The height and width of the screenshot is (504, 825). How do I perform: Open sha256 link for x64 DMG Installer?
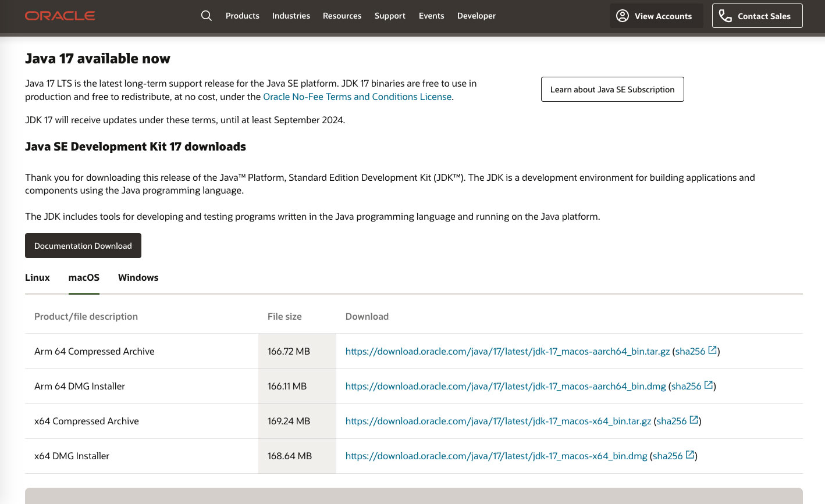[x=668, y=456]
